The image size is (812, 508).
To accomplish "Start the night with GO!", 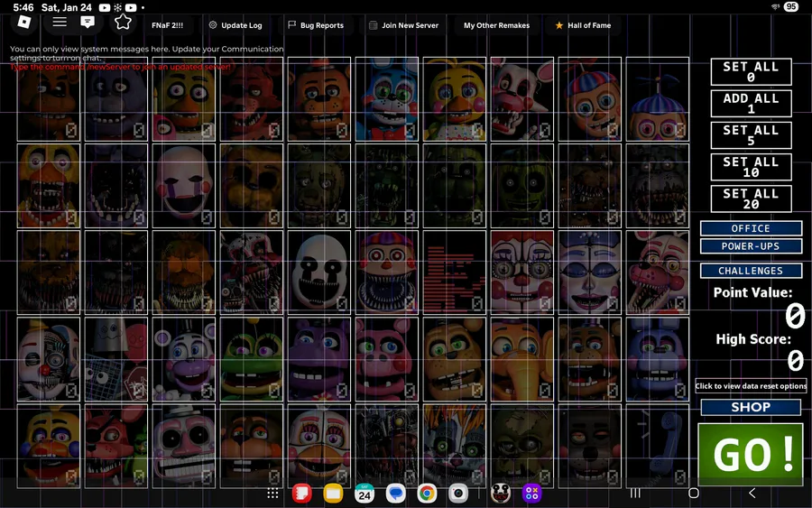I will [751, 454].
